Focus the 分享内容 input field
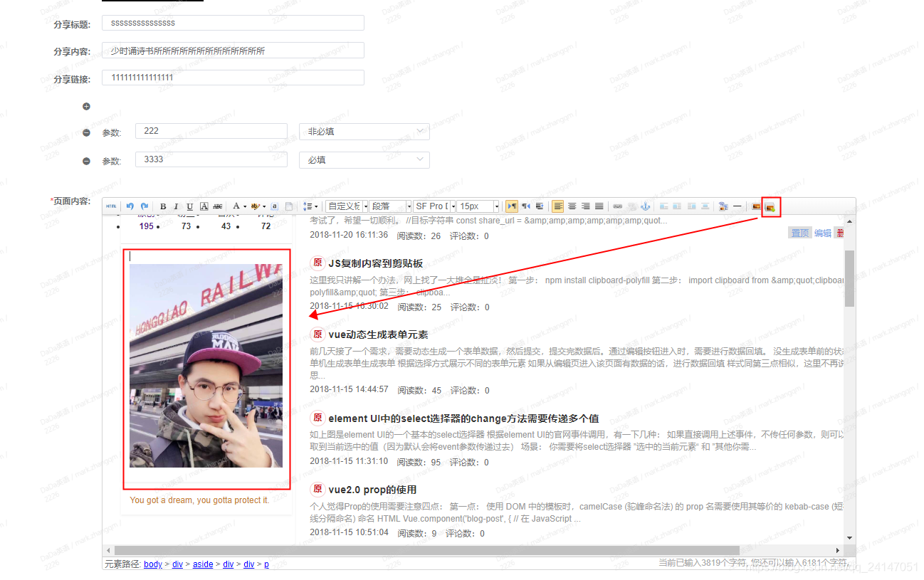 click(233, 51)
